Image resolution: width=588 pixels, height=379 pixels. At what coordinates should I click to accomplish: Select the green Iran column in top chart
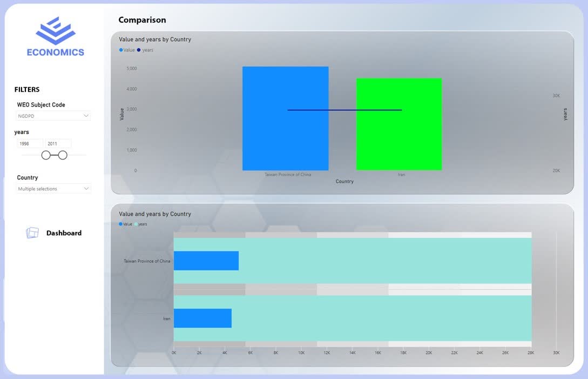pos(398,141)
